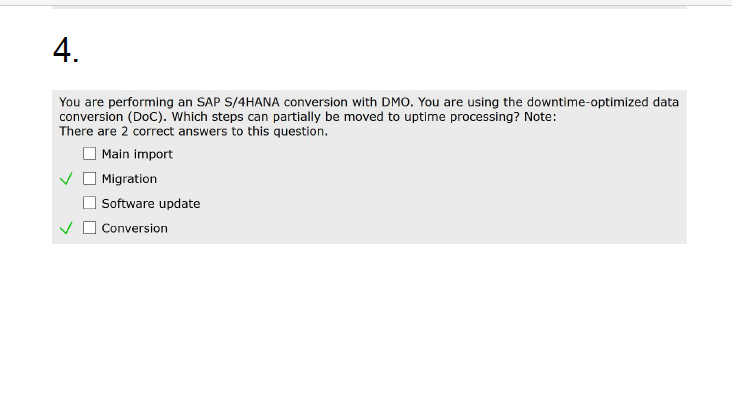The height and width of the screenshot is (406, 732).
Task: Click the "Conversion" answer label
Action: click(x=135, y=228)
